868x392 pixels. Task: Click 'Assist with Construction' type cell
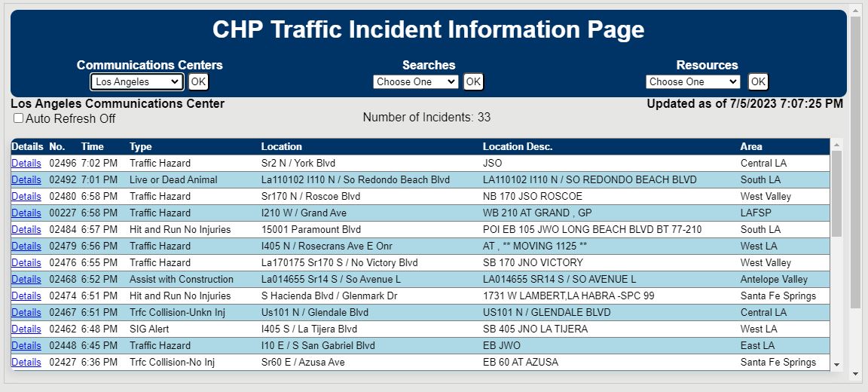click(x=182, y=280)
